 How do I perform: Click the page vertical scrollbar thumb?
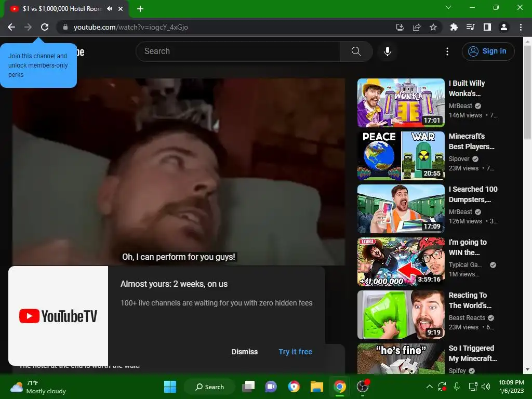pos(527,91)
